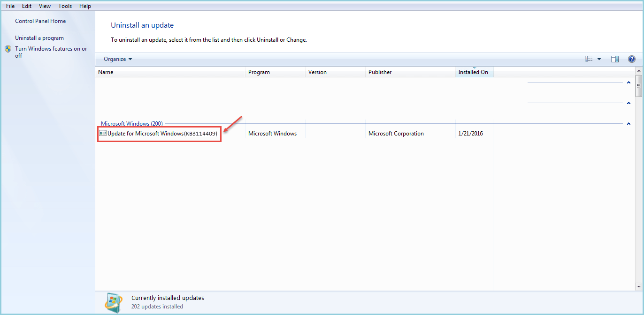Image resolution: width=644 pixels, height=315 pixels.
Task: Sort by the Name column header
Action: point(170,72)
